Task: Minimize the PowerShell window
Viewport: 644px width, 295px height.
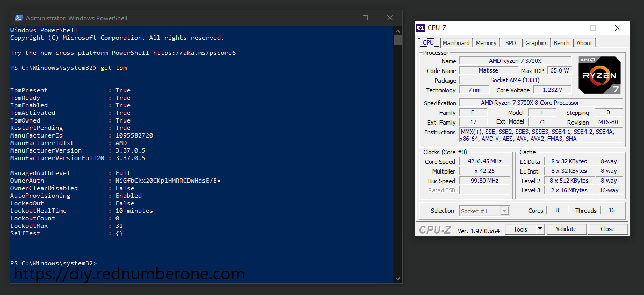Action: pos(341,18)
